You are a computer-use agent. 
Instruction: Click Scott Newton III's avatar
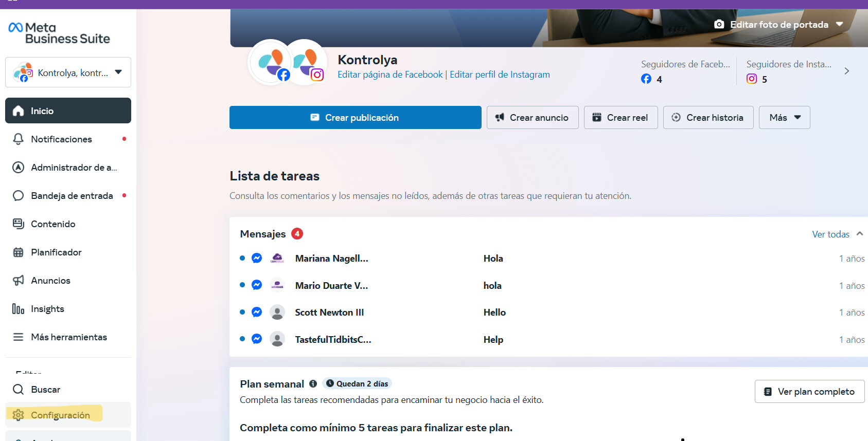click(277, 312)
